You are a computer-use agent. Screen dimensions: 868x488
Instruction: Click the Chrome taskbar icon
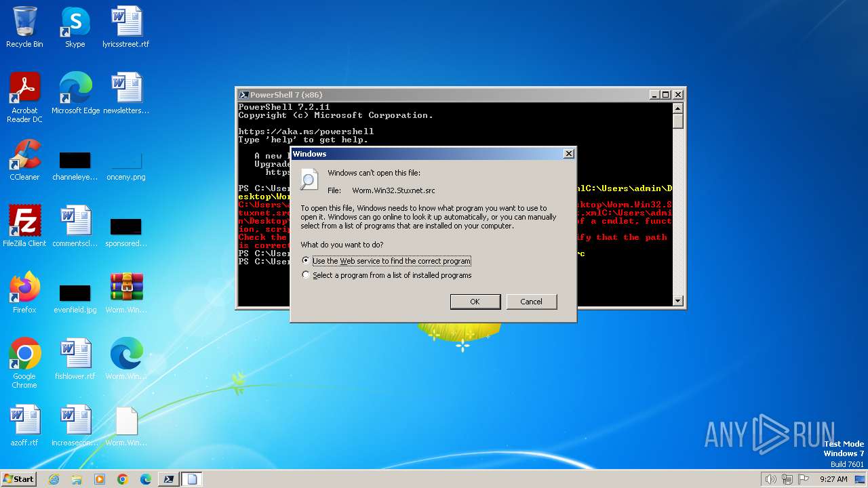[x=123, y=479]
